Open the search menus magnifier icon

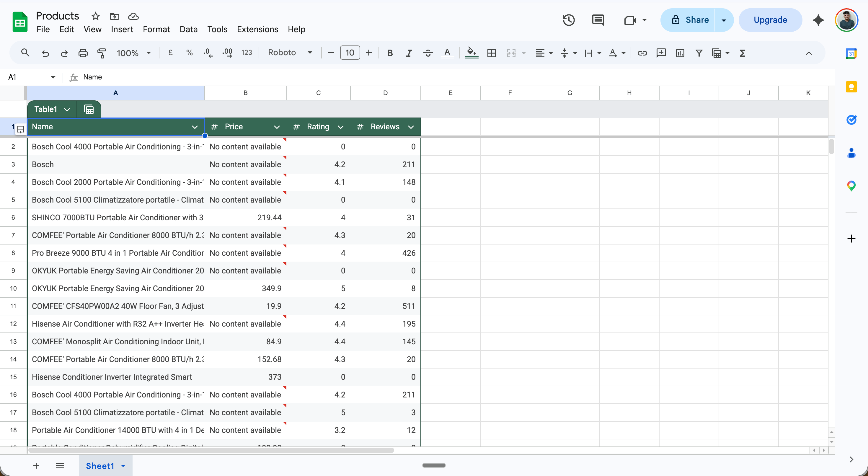tap(25, 53)
